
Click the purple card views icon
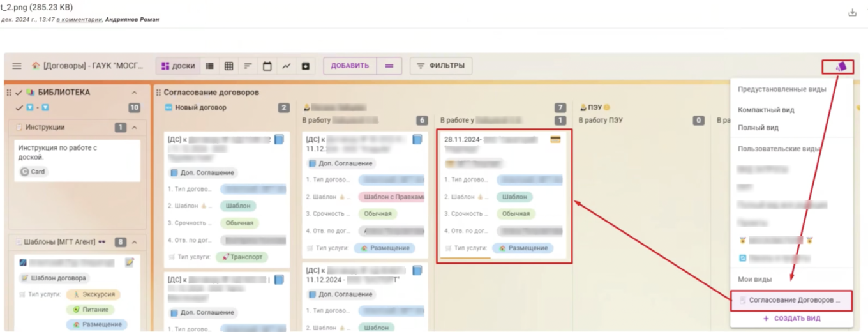click(x=841, y=66)
